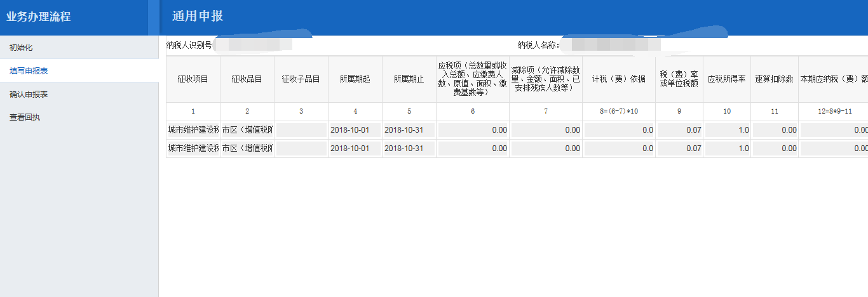Click the 计税（费）依据 column header
The height and width of the screenshot is (297, 868).
[619, 79]
